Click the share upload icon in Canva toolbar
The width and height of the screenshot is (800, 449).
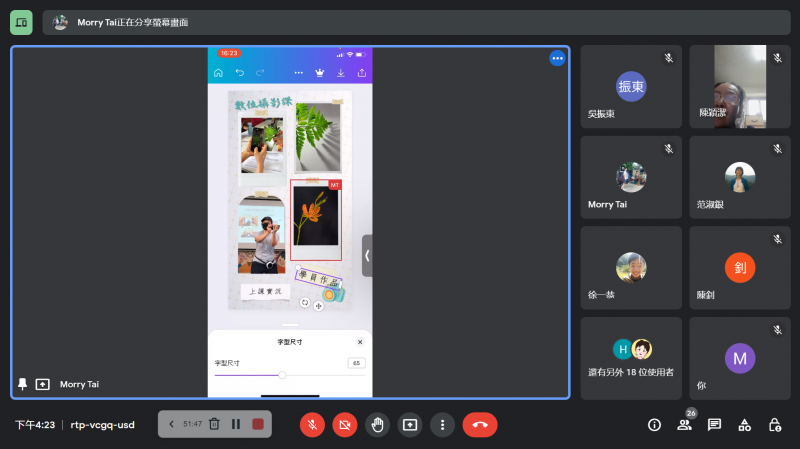pos(362,73)
